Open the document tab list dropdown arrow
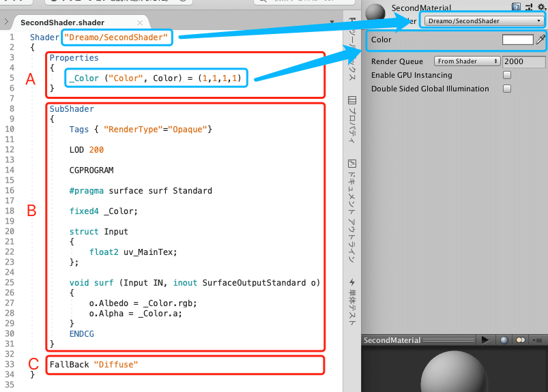The height and width of the screenshot is (392, 548). click(x=332, y=22)
